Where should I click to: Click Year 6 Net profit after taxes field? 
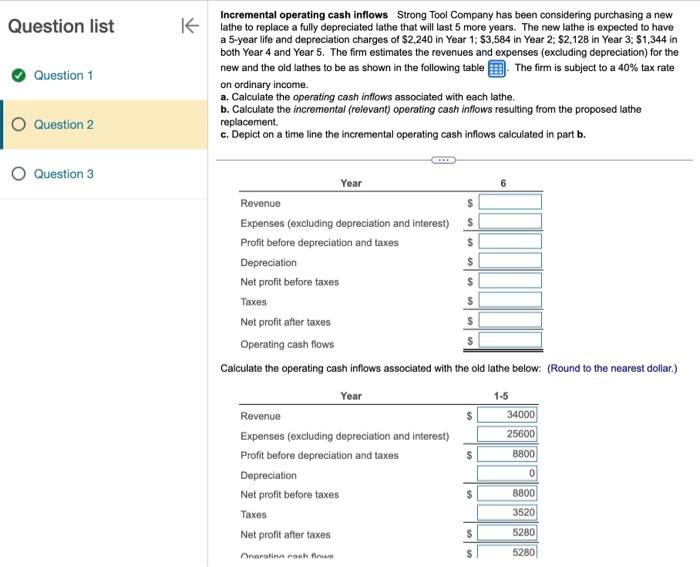(510, 320)
